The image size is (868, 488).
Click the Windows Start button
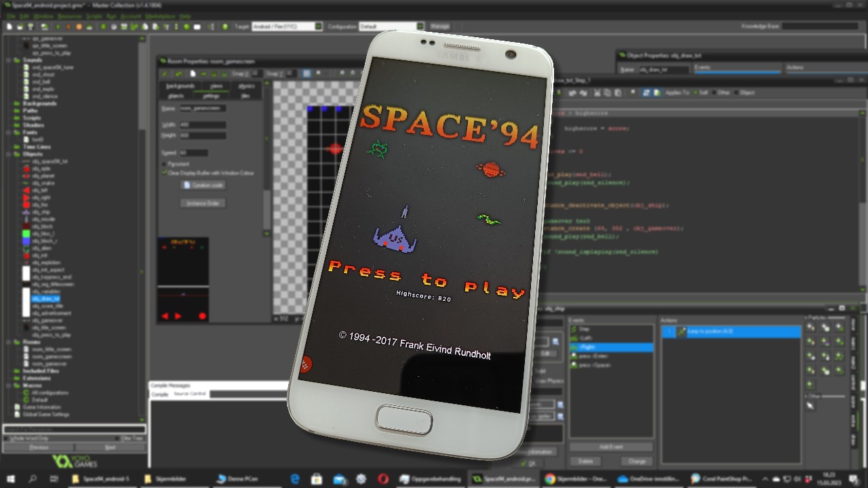point(12,479)
